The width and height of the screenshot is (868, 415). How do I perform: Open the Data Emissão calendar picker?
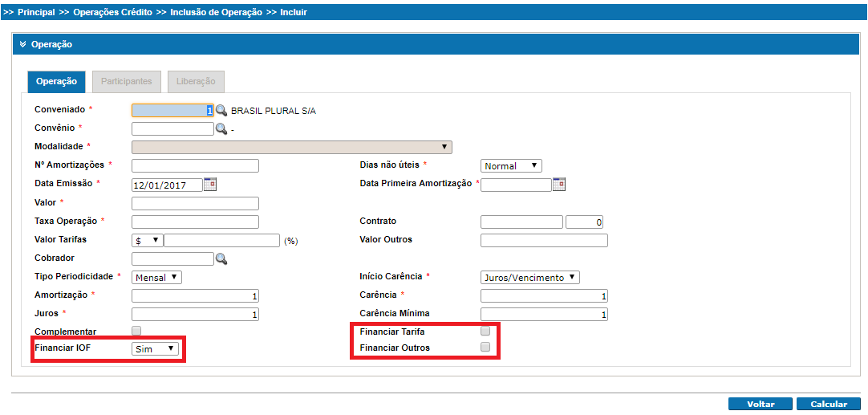click(x=210, y=185)
